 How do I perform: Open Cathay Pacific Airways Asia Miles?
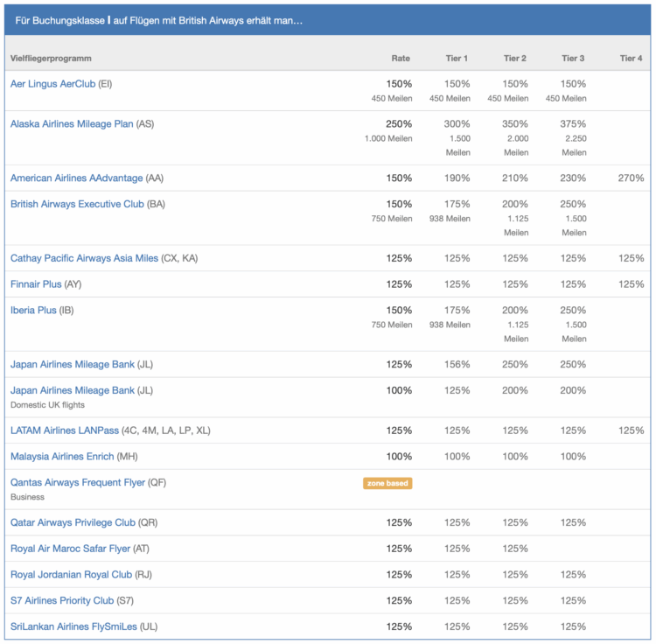coord(84,258)
